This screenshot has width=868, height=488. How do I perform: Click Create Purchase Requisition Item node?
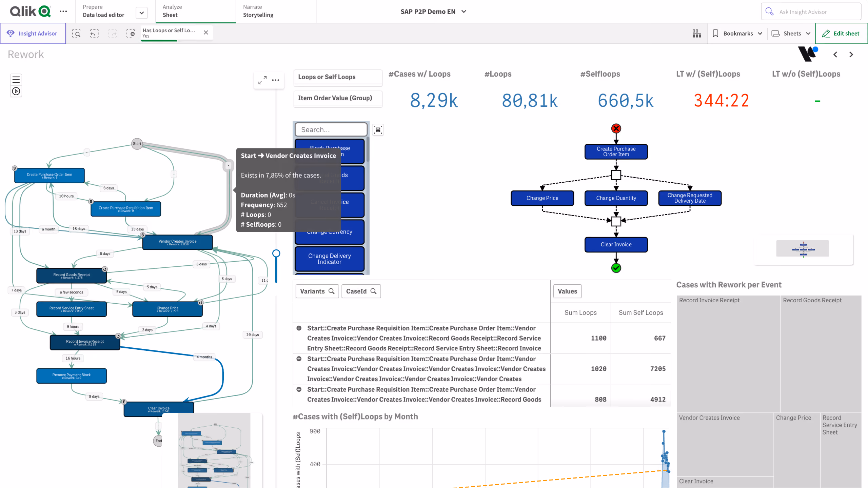(126, 209)
